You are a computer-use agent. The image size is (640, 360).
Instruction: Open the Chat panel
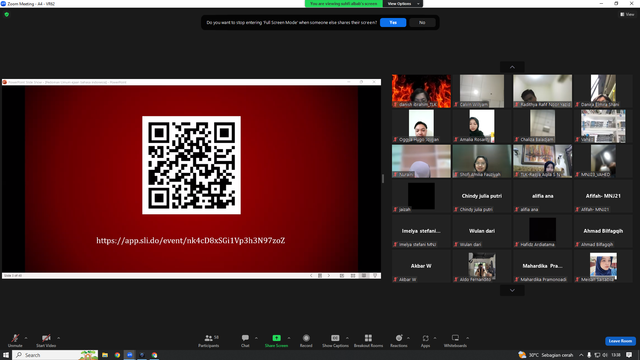(x=245, y=340)
